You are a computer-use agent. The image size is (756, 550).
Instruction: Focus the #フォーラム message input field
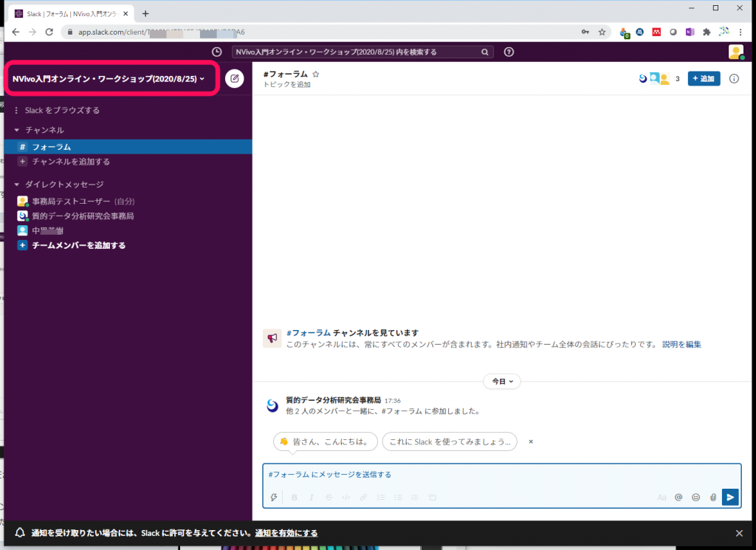(502, 475)
